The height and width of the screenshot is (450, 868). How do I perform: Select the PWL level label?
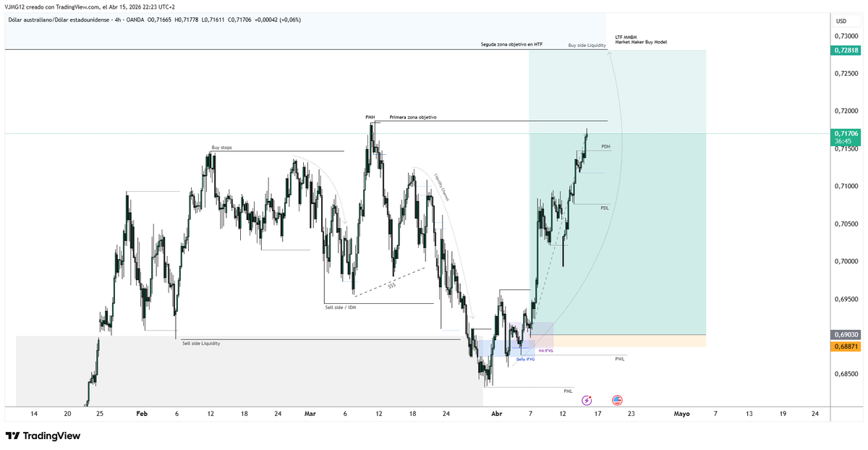(x=620, y=359)
